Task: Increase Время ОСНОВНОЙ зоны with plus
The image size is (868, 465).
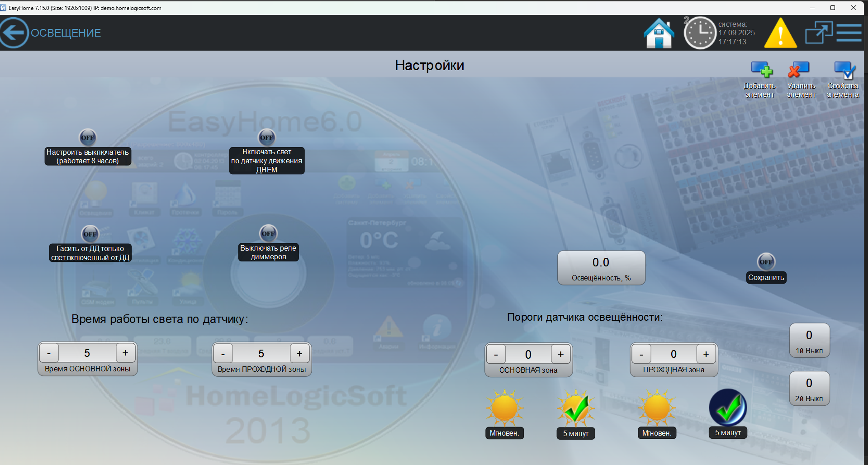Action: coord(125,353)
